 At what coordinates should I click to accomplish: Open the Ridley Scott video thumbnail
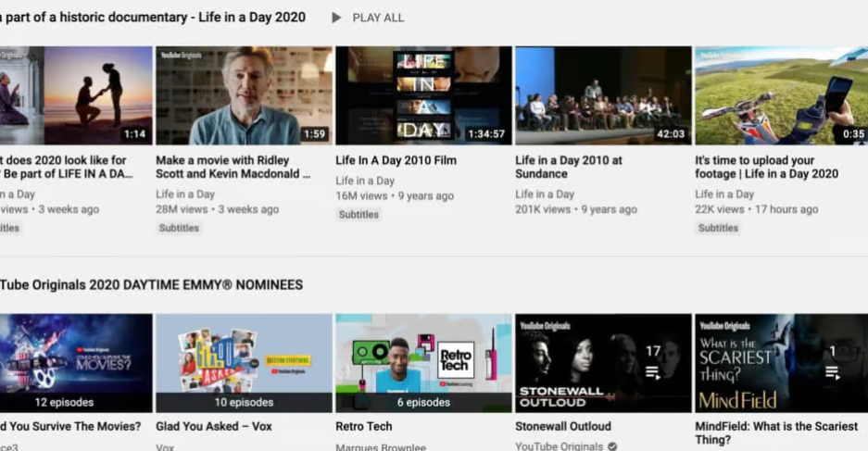[245, 95]
